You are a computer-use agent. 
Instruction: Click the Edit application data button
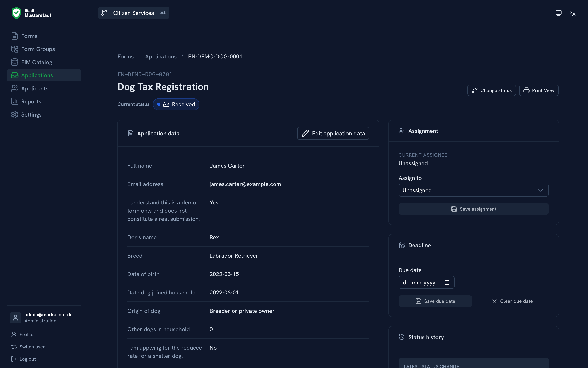point(333,133)
